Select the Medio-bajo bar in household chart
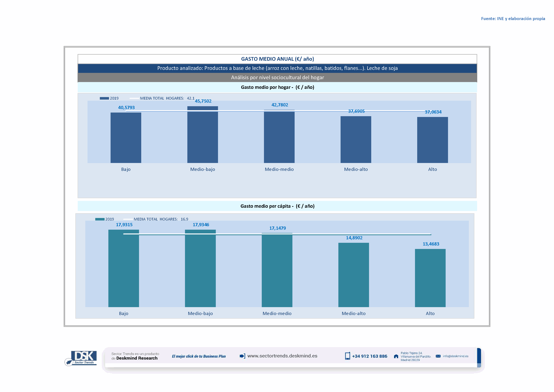554x392 pixels. tap(203, 135)
